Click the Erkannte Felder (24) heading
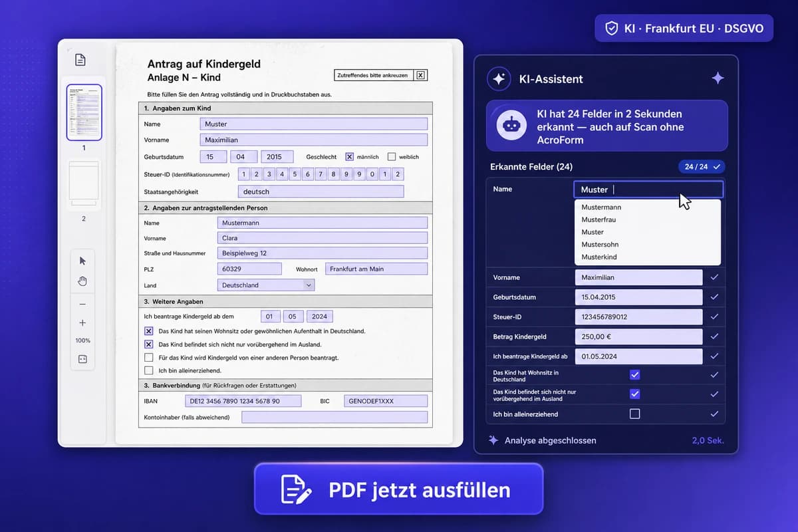Viewport: 798px width, 532px height. [x=531, y=167]
